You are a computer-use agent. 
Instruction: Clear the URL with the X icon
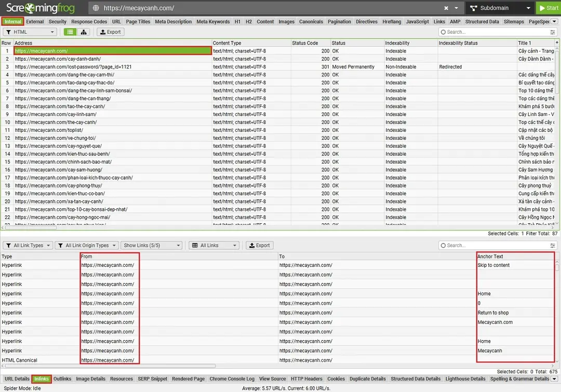click(x=446, y=8)
